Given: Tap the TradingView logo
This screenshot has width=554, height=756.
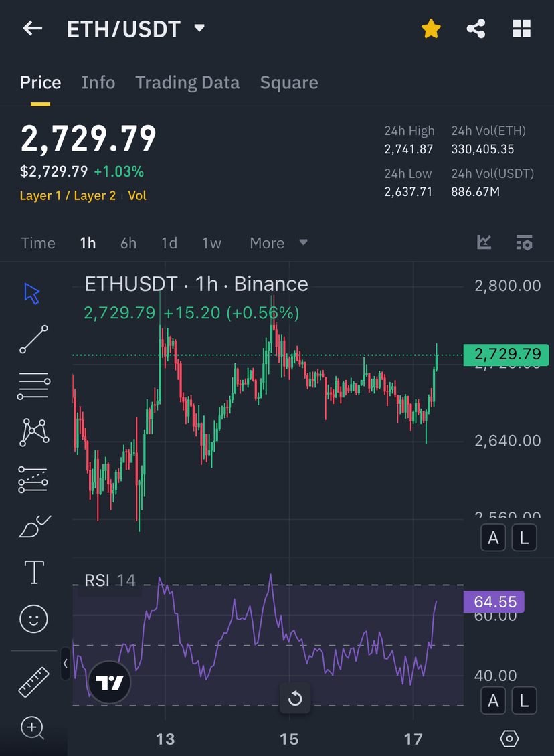Looking at the screenshot, I should [x=110, y=682].
